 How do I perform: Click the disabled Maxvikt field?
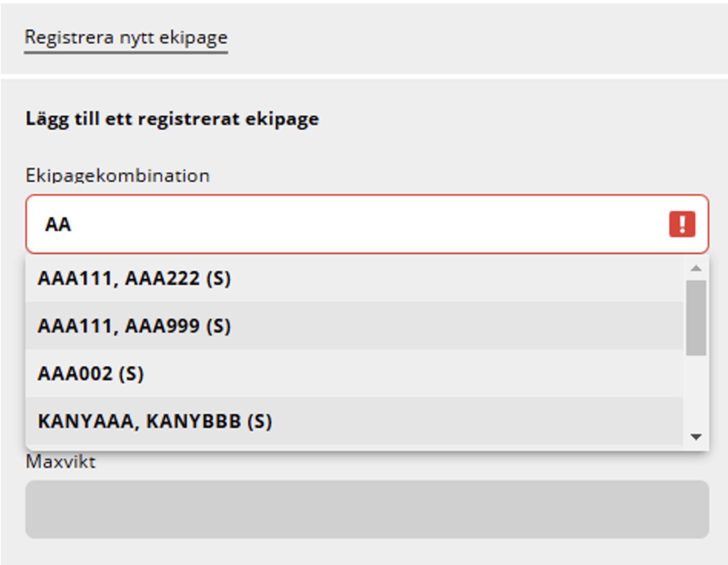[367, 509]
